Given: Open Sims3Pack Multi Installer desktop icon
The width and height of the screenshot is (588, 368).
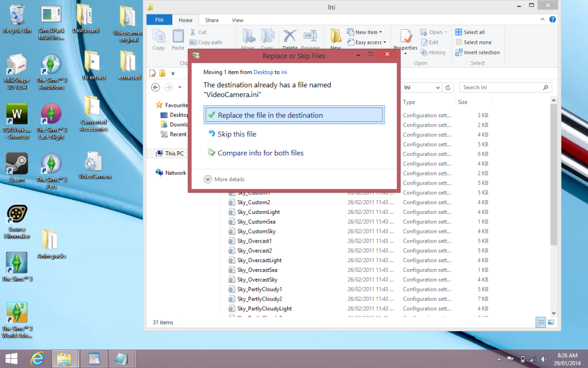Looking at the screenshot, I should (x=51, y=22).
